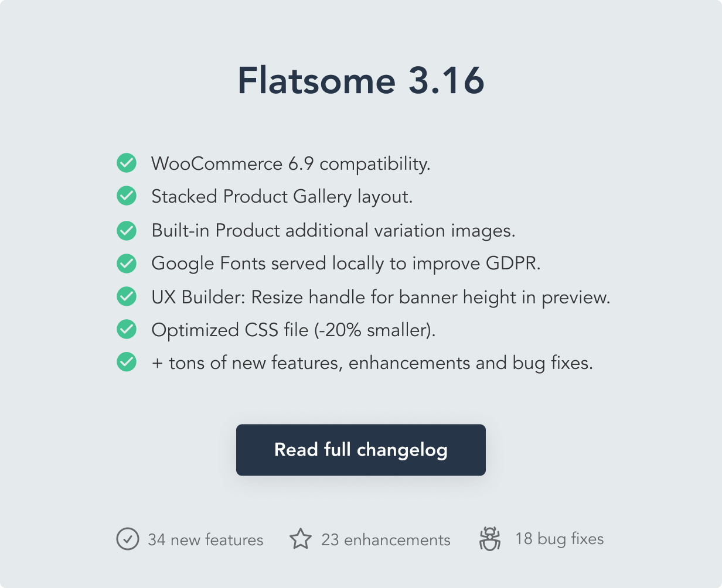This screenshot has height=588, width=722.
Task: Click the 18 bug fixes label
Action: 559,539
